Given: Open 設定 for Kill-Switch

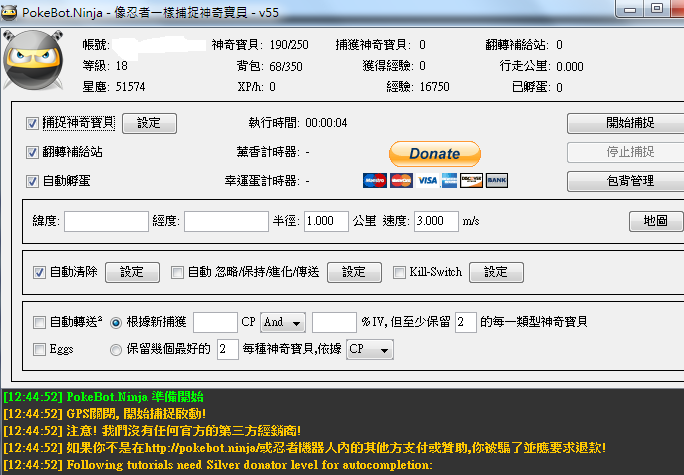Looking at the screenshot, I should (x=496, y=272).
